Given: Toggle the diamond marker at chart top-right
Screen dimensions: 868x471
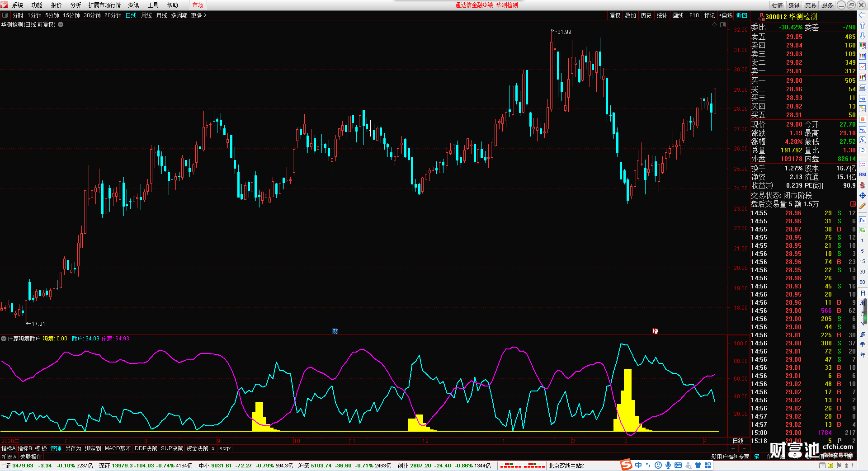Looking at the screenshot, I should tap(715, 24).
